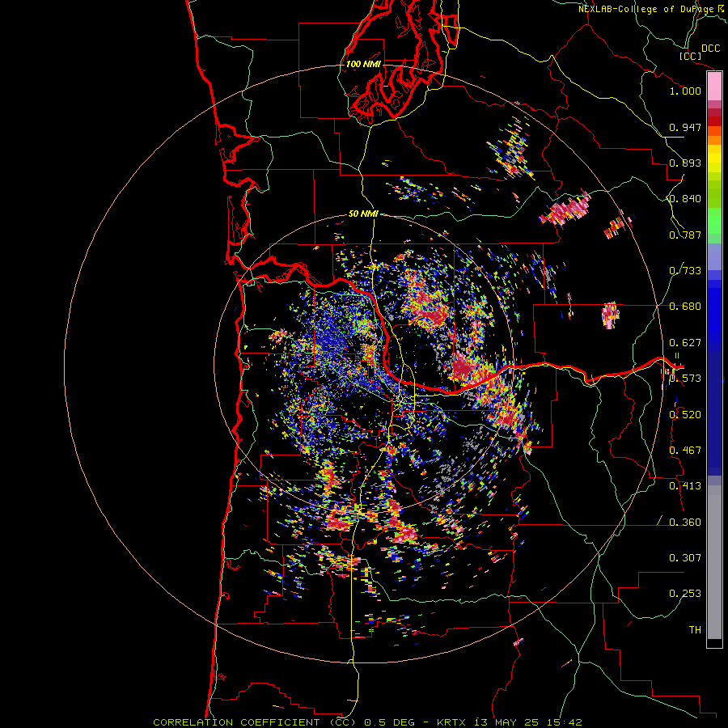Viewport: 728px width, 728px height.
Task: Click the pink swatch at top of color bar
Action: coord(714,86)
